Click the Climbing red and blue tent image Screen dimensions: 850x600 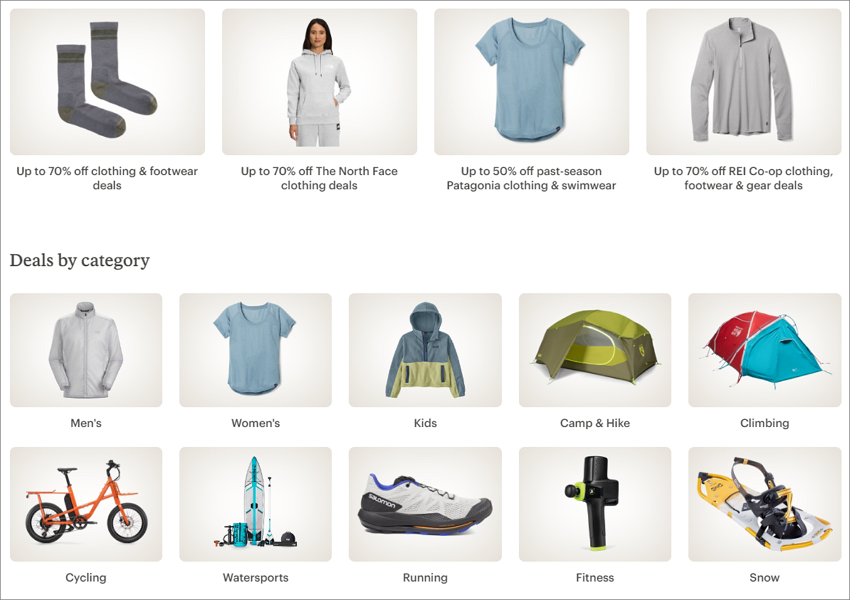[764, 350]
